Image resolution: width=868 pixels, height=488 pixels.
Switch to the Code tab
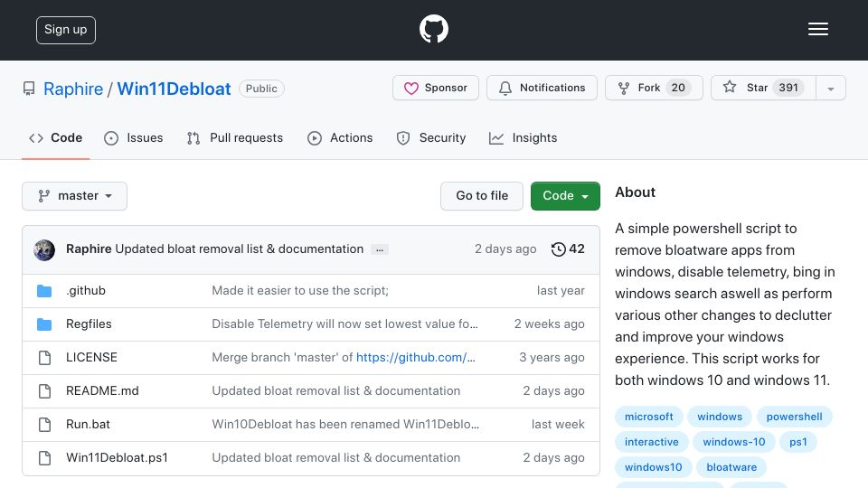(55, 137)
